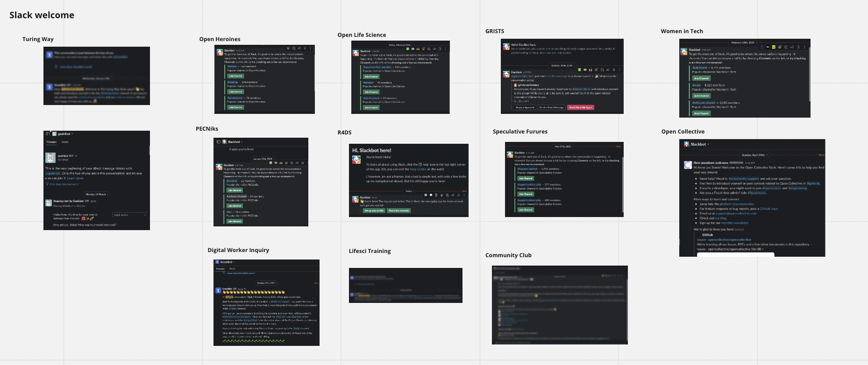Open the 'Sunday, April 24th' date dropdown

coord(754,155)
